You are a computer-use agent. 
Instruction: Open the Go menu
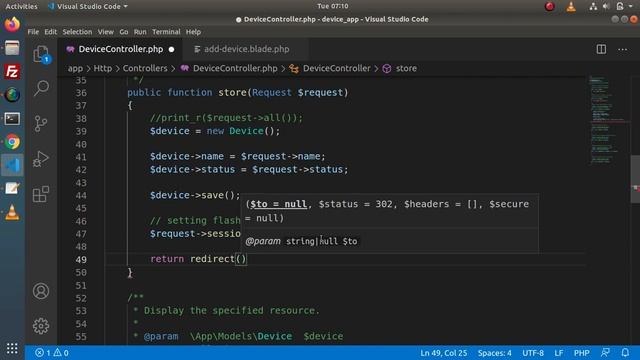[124, 32]
